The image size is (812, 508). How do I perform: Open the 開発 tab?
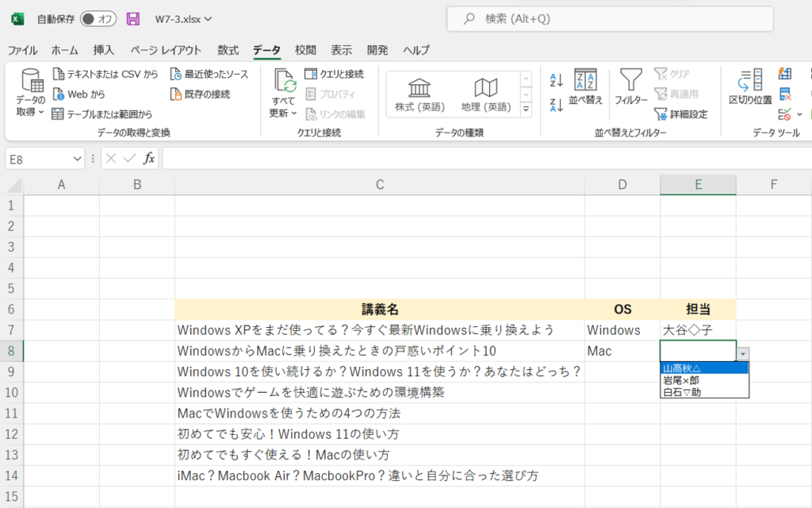pos(377,50)
